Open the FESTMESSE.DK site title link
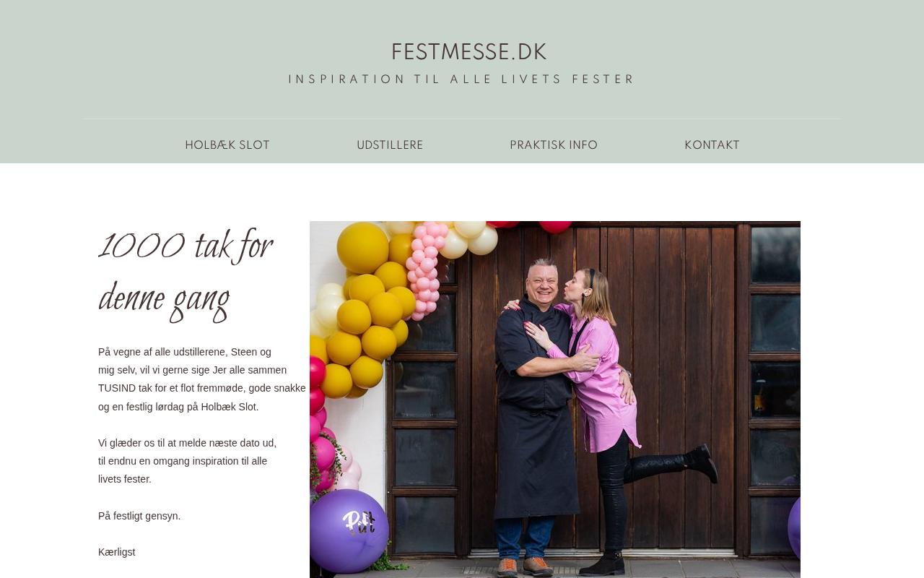Screen dimensions: 924x578 (x=468, y=52)
